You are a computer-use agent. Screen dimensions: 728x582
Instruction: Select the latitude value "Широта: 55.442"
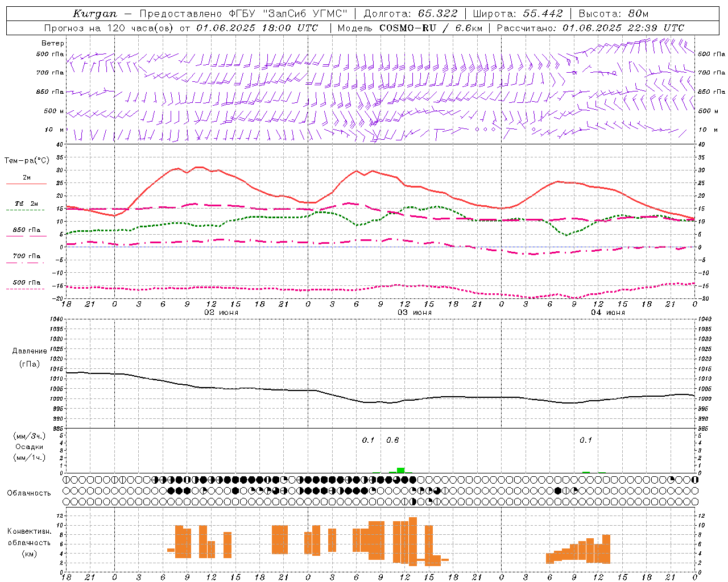(518, 14)
